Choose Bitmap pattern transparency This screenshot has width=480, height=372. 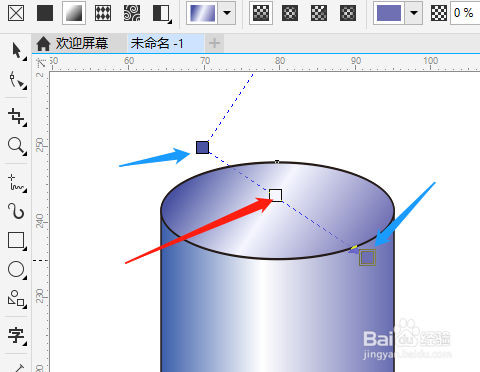click(132, 13)
